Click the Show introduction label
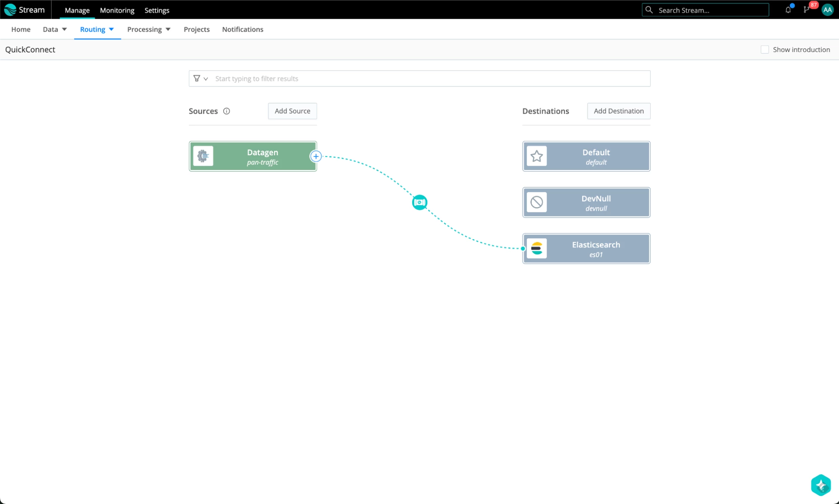 801,50
